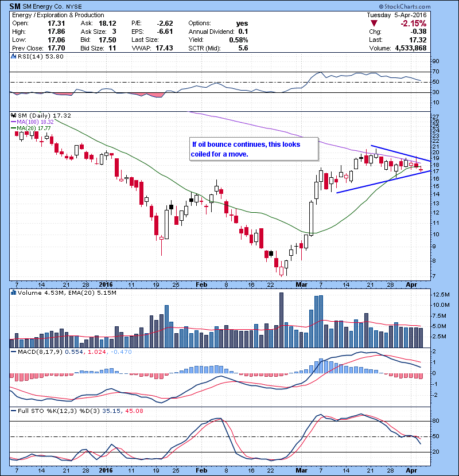This screenshot has width=459, height=476.
Task: Click the Options value 'yes'
Action: 242,24
